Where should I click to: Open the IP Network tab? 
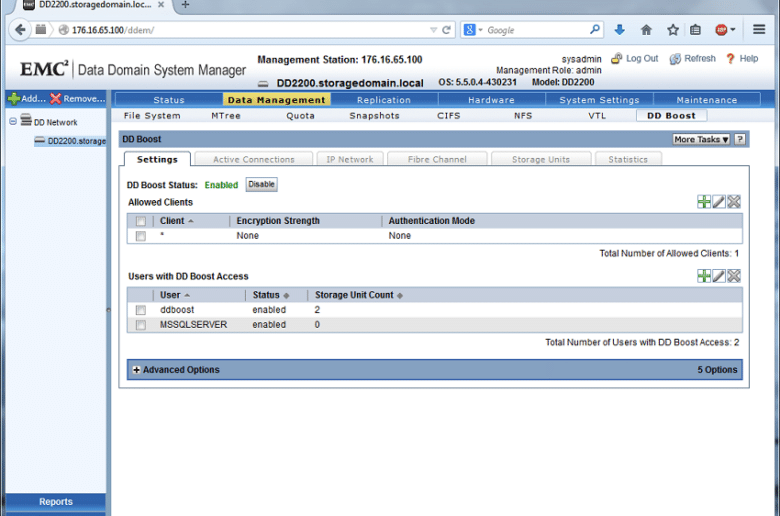point(350,159)
